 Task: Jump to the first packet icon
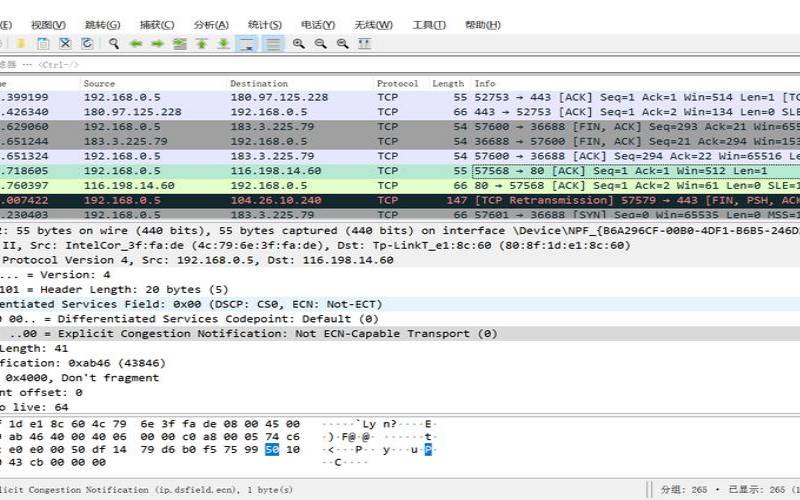tap(202, 43)
